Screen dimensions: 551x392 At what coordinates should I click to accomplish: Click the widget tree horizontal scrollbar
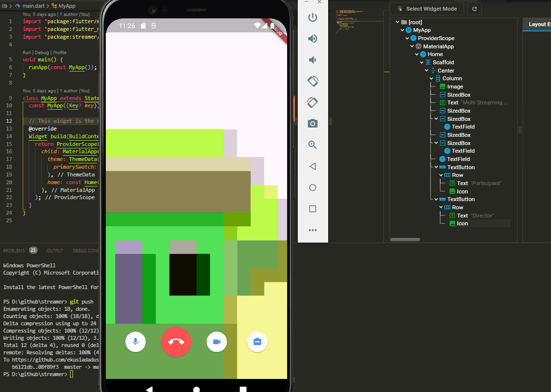(405, 239)
